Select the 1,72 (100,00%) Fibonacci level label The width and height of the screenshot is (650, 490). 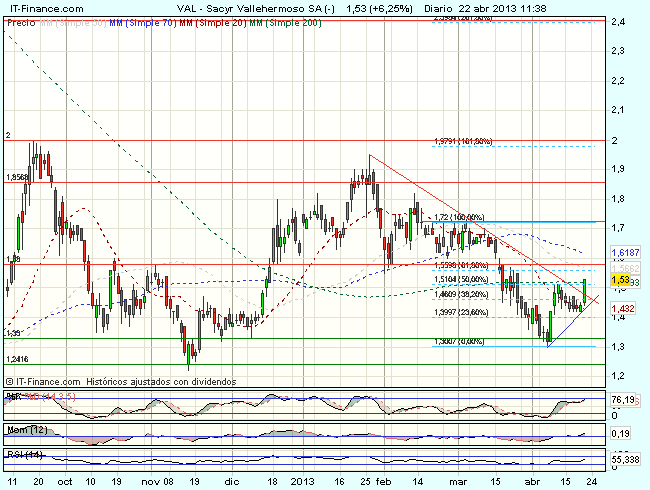tap(459, 217)
